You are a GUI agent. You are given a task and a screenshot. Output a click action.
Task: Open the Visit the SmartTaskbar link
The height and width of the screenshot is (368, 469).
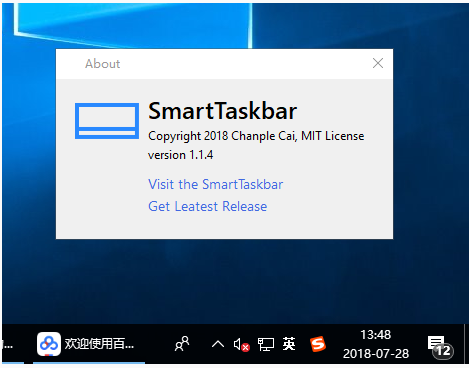(216, 184)
